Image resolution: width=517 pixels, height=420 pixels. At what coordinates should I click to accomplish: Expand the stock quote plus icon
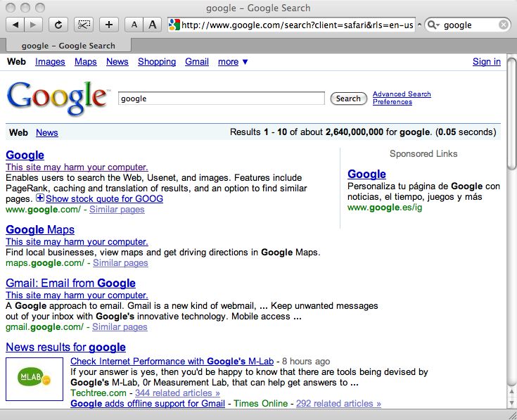(40, 198)
